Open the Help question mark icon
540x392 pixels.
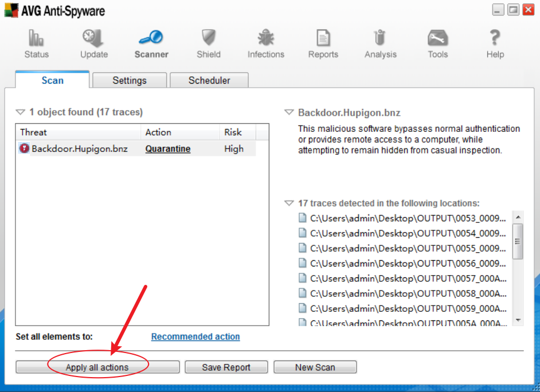[x=495, y=37]
